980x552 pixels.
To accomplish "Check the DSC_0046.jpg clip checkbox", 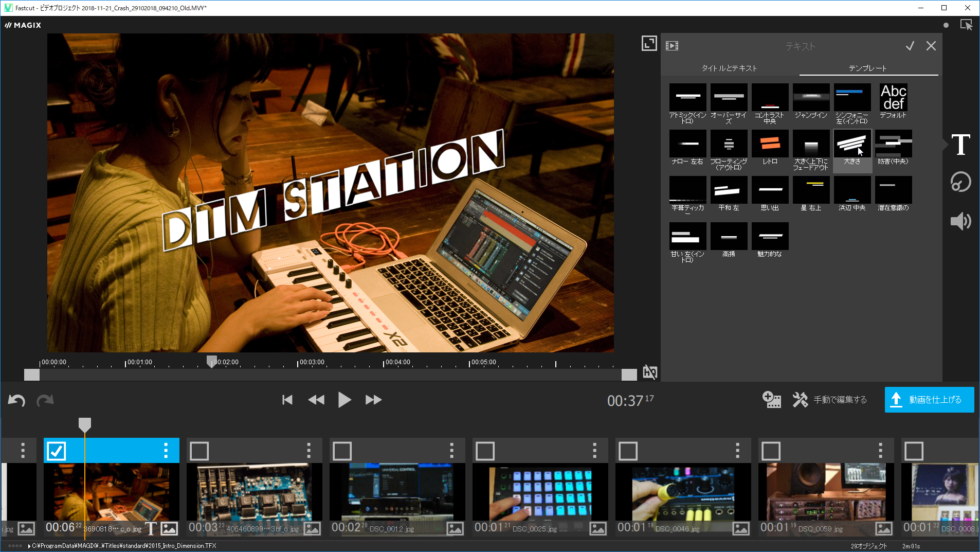I will [x=628, y=451].
